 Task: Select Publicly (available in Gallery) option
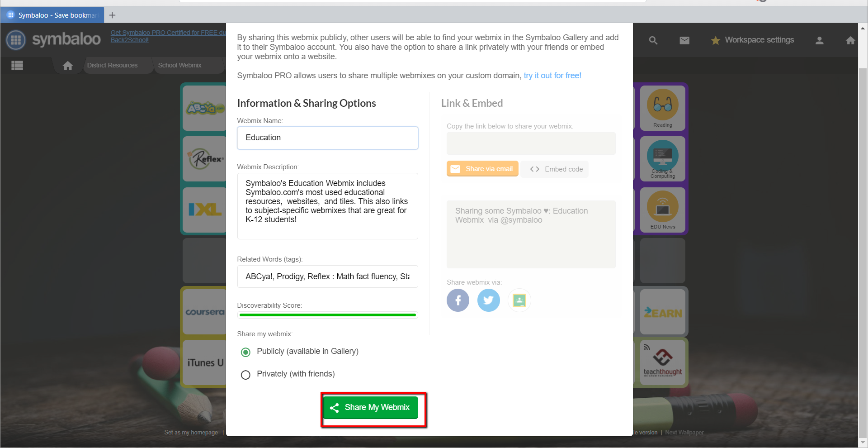[245, 352]
